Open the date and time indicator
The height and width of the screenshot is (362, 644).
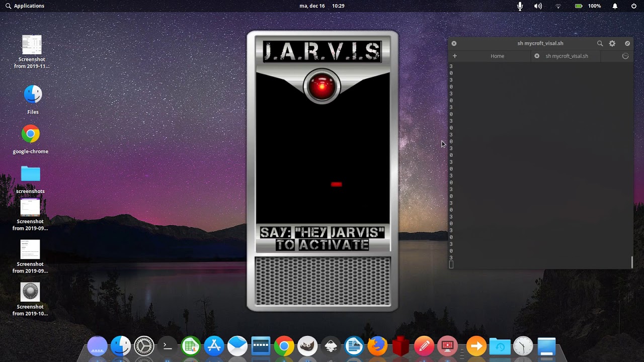coord(322,6)
